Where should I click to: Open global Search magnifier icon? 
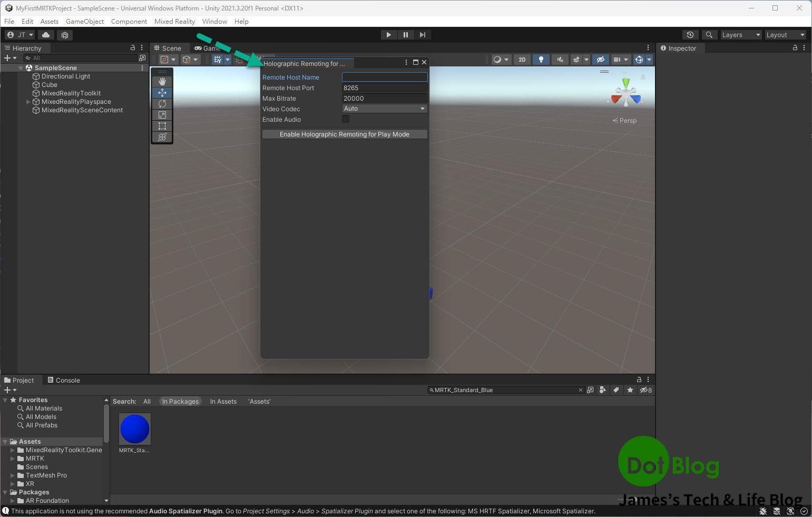click(709, 35)
